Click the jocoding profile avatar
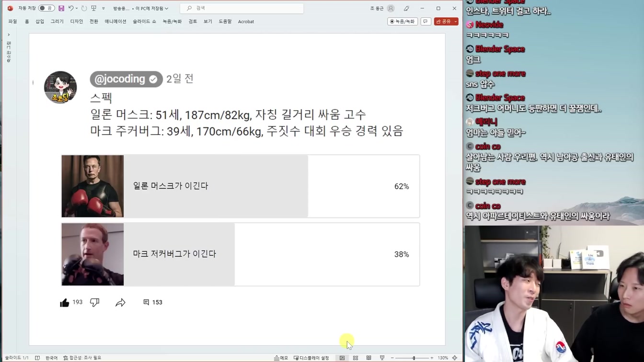This screenshot has width=644, height=362. (60, 87)
